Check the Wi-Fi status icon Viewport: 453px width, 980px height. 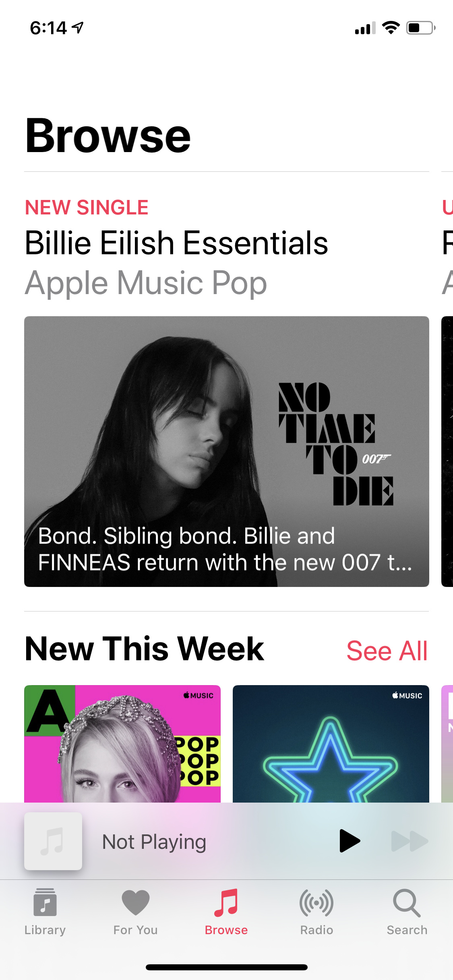pyautogui.click(x=391, y=28)
